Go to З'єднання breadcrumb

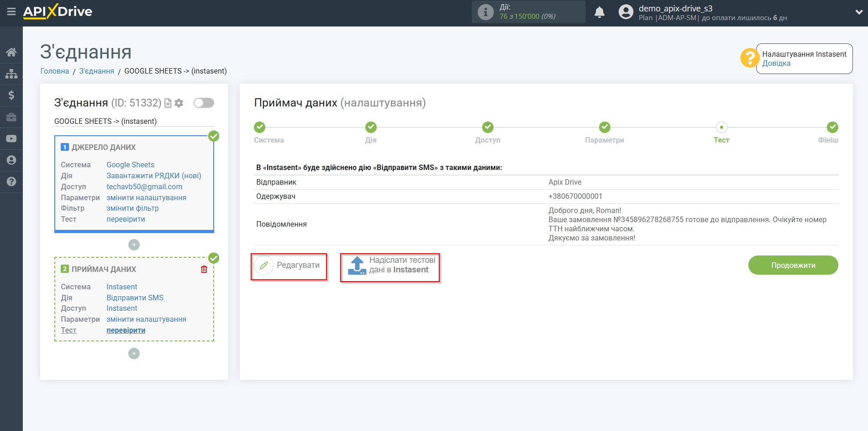coord(97,71)
